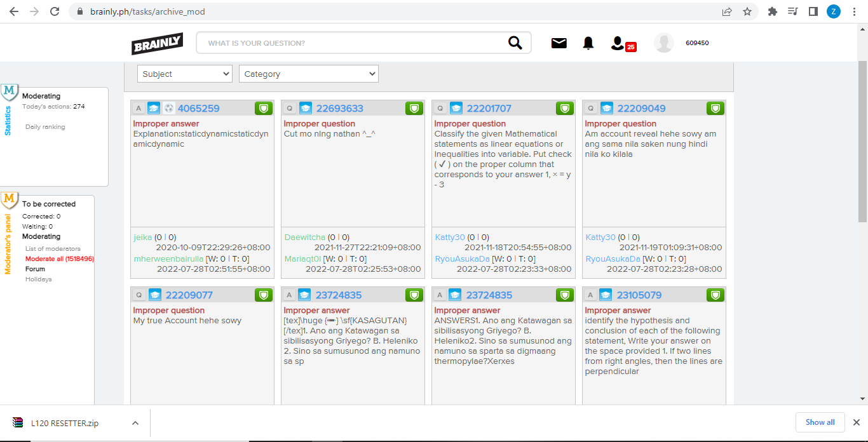Image resolution: width=868 pixels, height=442 pixels.
Task: Click the A badge on card 4065259
Action: [x=139, y=108]
